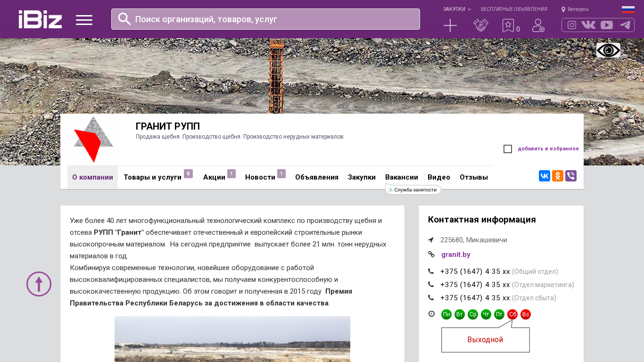
Task: Open iBiz Telegram channel icon
Action: 625,25
